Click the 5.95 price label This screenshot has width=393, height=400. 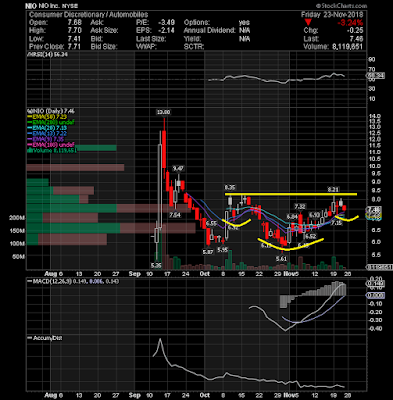coord(223,249)
